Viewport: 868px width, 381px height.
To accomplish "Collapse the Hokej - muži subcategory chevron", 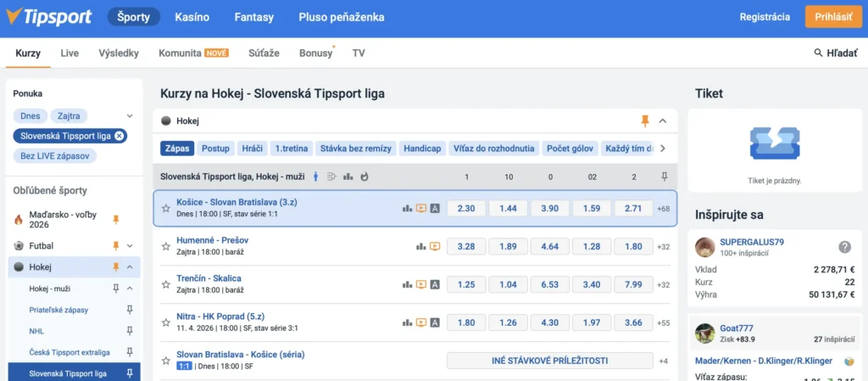I will pyautogui.click(x=130, y=288).
